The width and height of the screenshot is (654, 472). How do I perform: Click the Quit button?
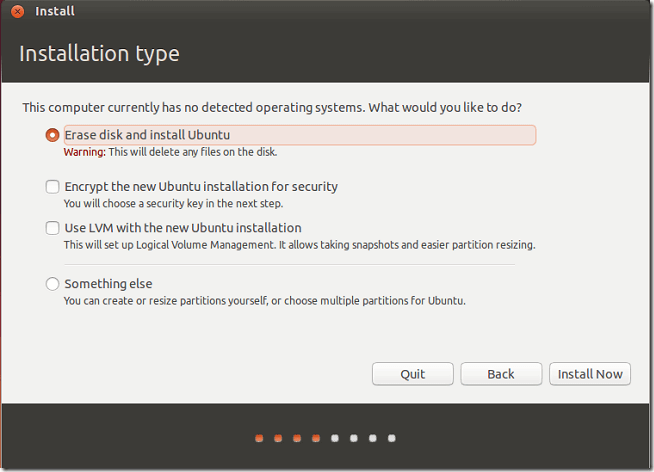click(x=413, y=374)
